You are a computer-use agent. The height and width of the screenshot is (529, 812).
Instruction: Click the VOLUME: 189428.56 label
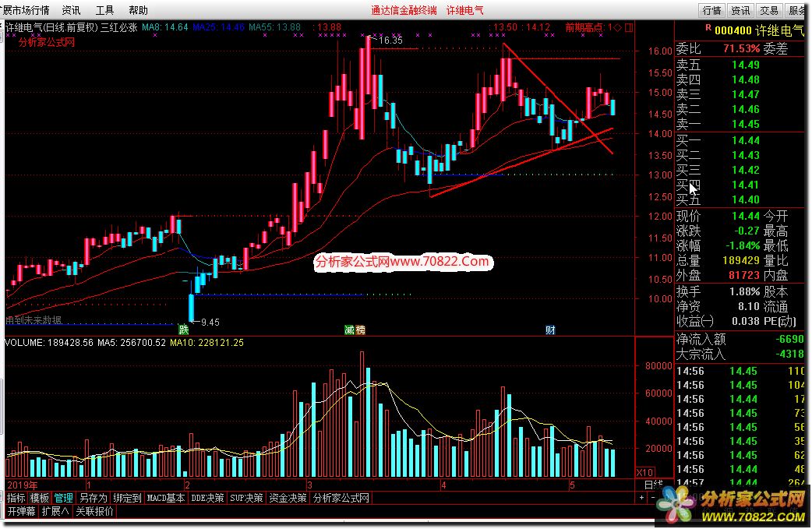click(x=49, y=343)
